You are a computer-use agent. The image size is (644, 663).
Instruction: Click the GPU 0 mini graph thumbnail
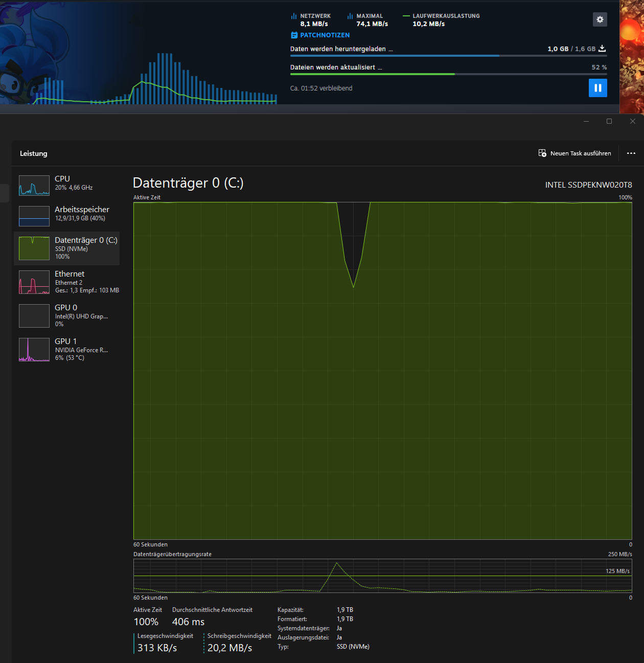coord(34,316)
